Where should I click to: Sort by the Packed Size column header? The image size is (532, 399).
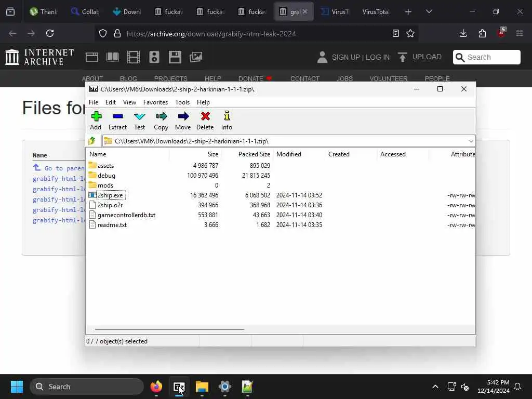click(x=247, y=154)
